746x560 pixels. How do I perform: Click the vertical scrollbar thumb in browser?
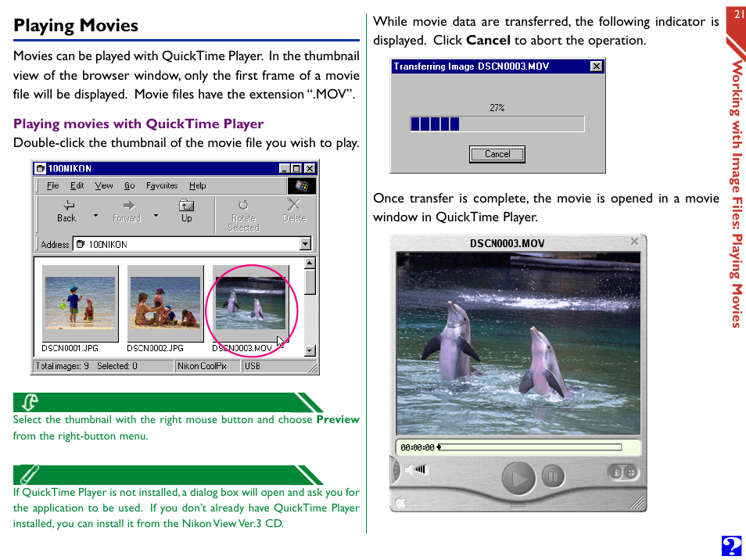(x=310, y=282)
